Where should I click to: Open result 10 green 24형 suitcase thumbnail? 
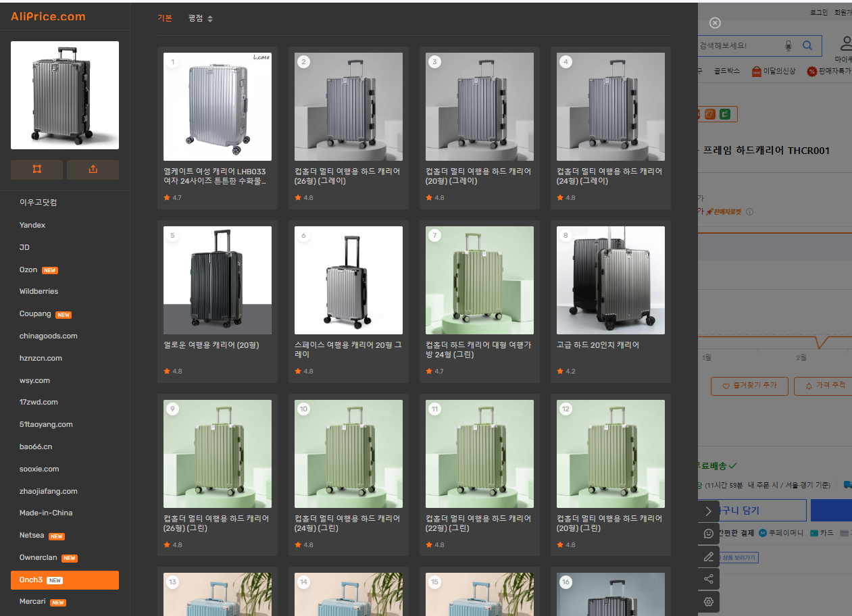tap(349, 454)
